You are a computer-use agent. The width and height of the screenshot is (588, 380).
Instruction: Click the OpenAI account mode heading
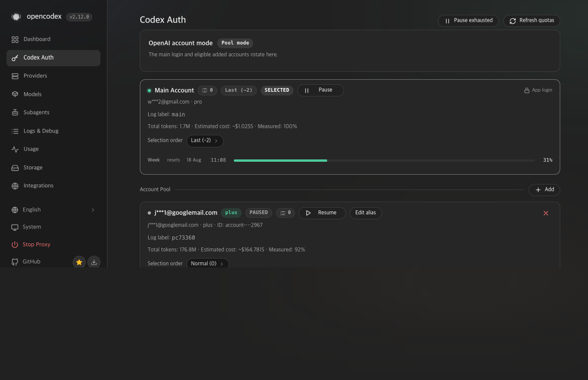pyautogui.click(x=181, y=43)
